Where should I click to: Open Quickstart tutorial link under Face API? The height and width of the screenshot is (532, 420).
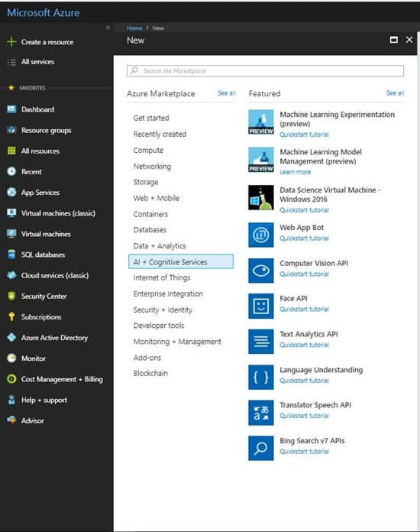(304, 309)
